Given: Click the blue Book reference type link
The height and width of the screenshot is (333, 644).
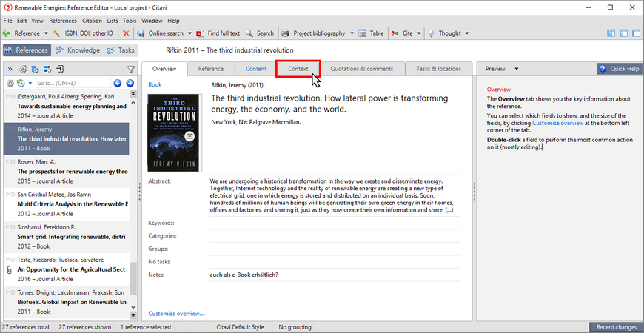Looking at the screenshot, I should point(155,84).
